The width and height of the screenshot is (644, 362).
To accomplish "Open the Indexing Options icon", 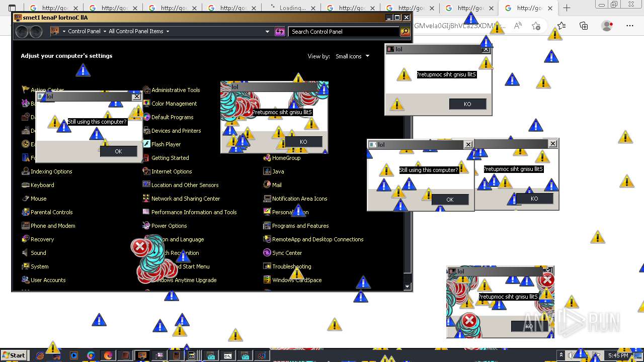I will click(x=26, y=171).
